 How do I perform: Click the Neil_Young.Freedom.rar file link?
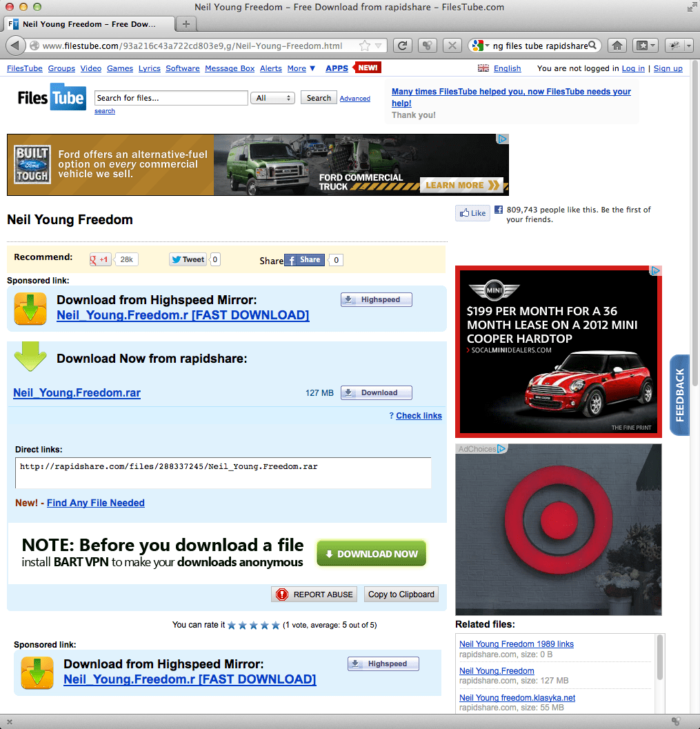77,393
